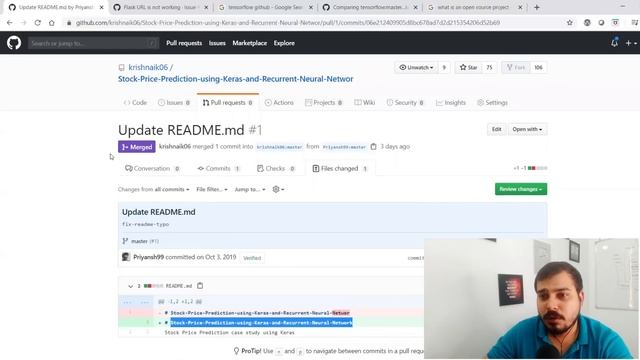This screenshot has height=360, width=640.
Task: Open diff settings gear dropdown
Action: click(278, 189)
